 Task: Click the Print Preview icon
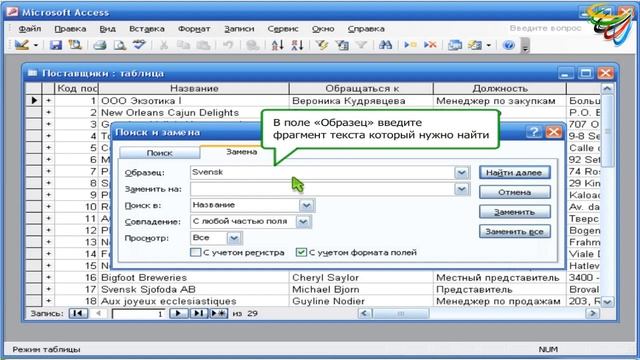point(119,45)
